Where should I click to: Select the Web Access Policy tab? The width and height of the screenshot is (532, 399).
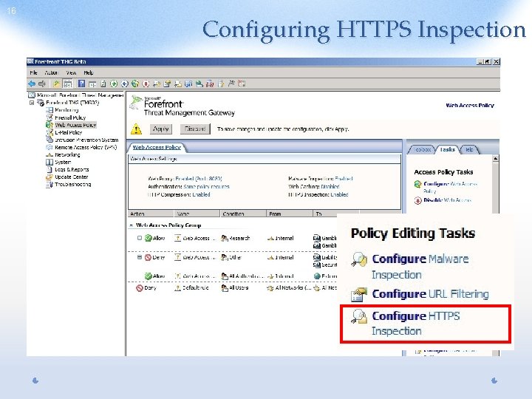tap(157, 147)
